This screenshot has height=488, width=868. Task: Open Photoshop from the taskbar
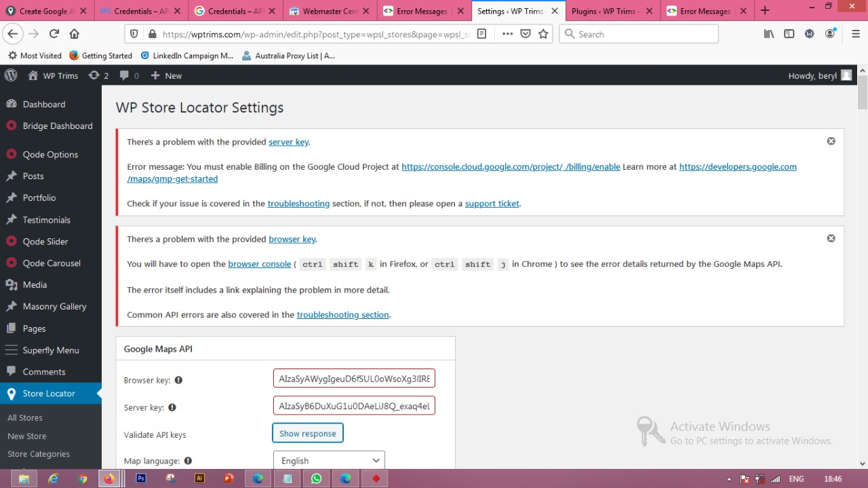coord(141,478)
